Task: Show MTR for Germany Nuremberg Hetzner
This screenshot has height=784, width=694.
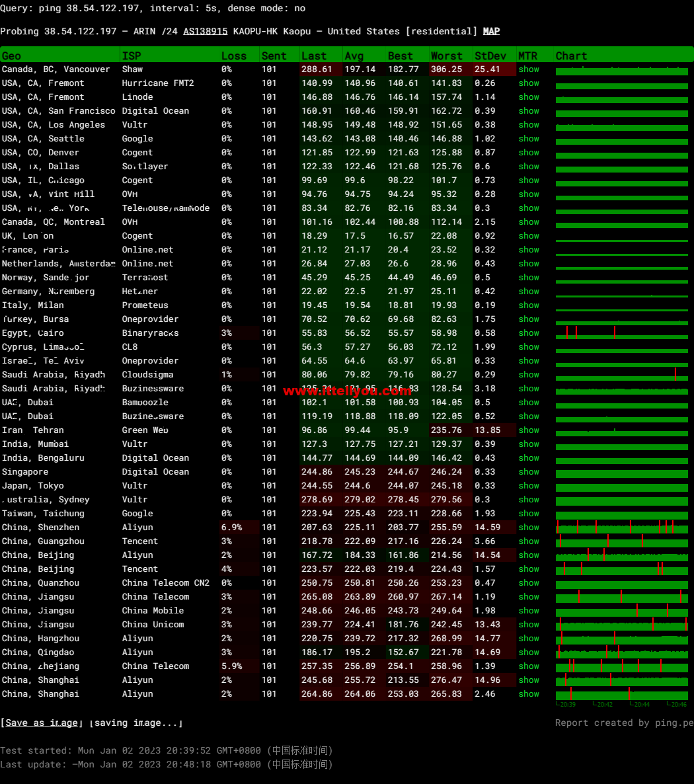Action: tap(529, 291)
